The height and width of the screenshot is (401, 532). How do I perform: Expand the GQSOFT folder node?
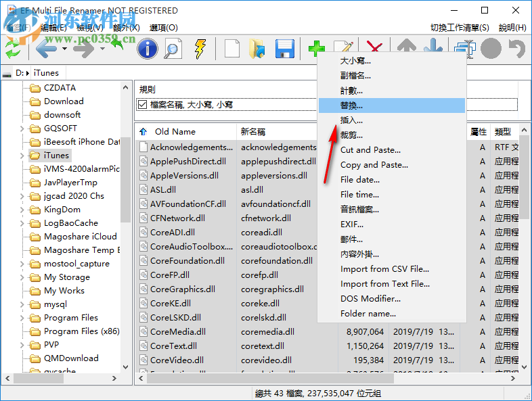[22, 128]
